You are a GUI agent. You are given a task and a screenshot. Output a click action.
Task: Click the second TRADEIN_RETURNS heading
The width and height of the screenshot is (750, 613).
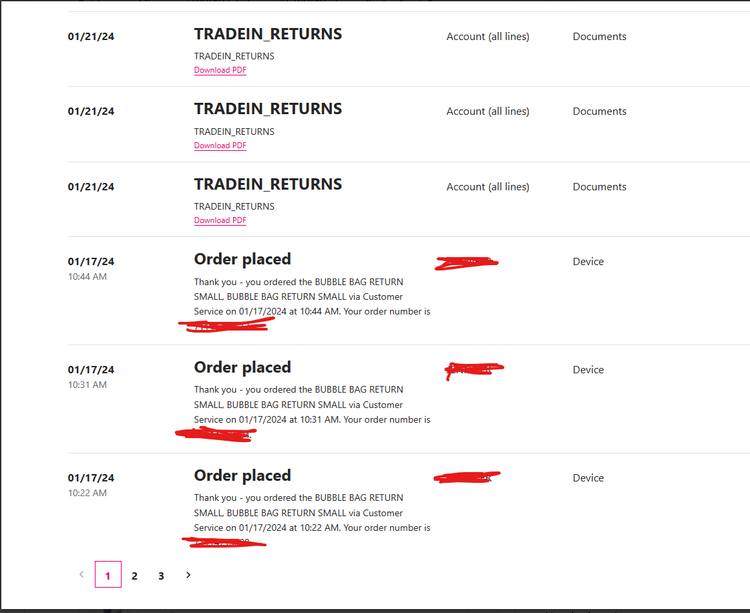(268, 109)
